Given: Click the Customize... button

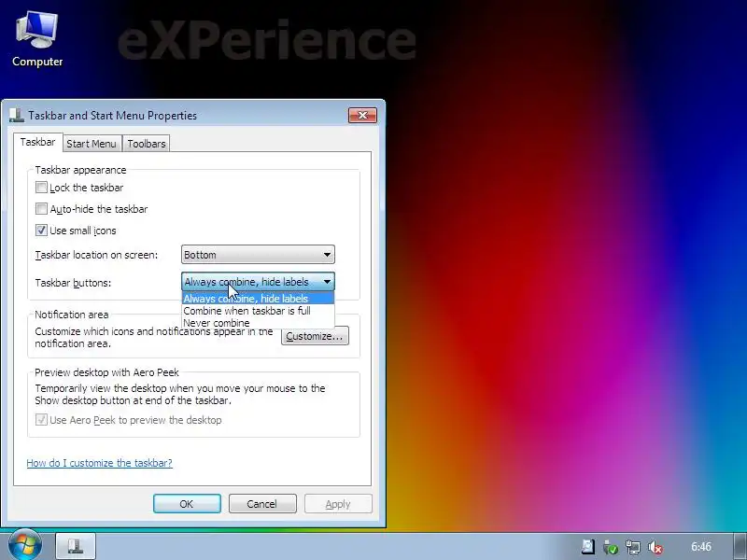Looking at the screenshot, I should 315,336.
